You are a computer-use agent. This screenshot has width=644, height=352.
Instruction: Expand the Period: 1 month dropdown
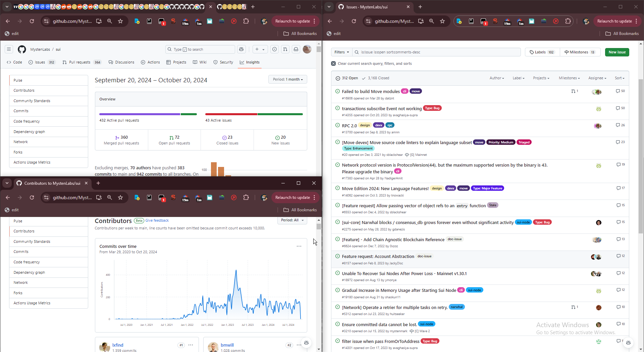click(287, 80)
